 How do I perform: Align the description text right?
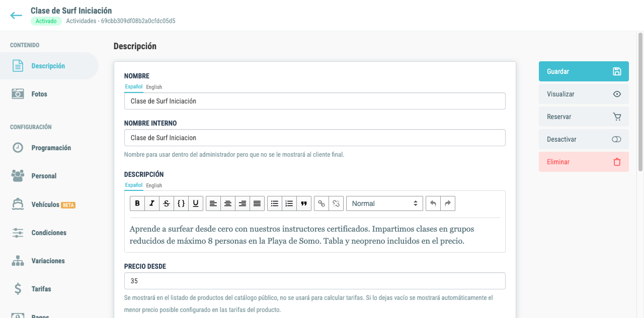pos(243,203)
